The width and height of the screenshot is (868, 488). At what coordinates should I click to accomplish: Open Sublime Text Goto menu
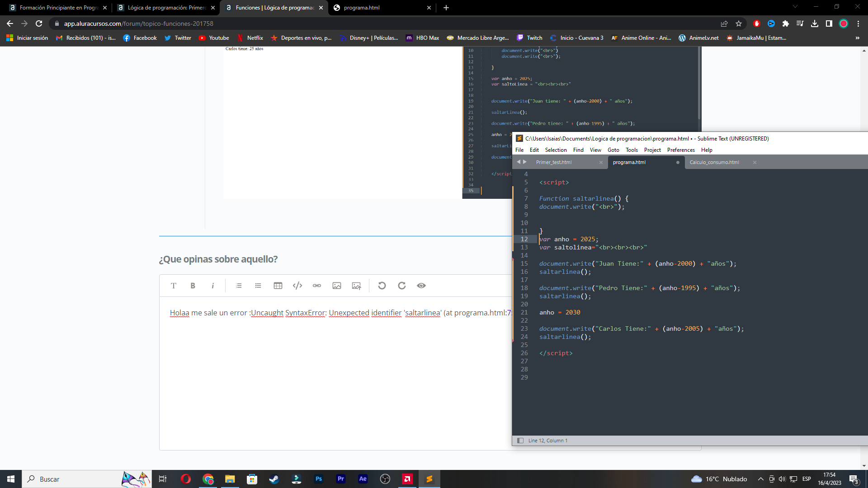[x=613, y=150]
